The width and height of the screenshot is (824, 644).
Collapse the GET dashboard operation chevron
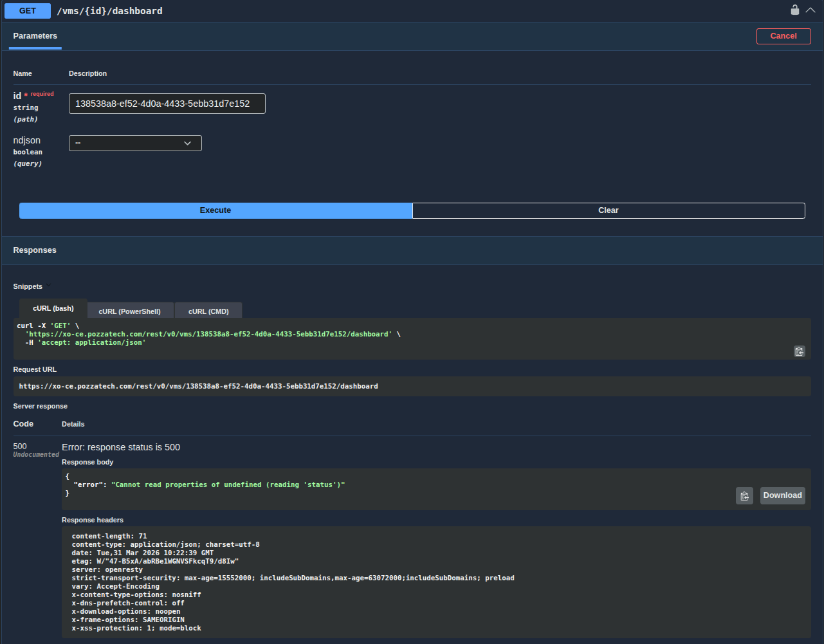click(x=810, y=10)
